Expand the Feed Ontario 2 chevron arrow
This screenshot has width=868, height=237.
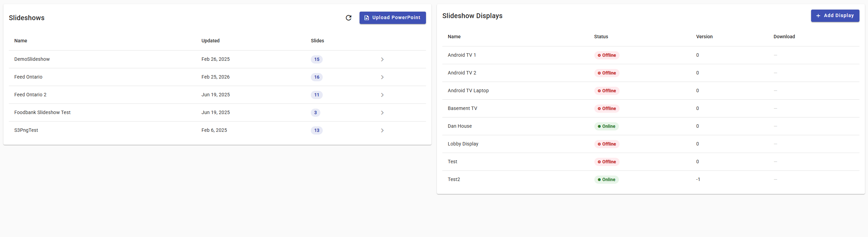point(382,95)
